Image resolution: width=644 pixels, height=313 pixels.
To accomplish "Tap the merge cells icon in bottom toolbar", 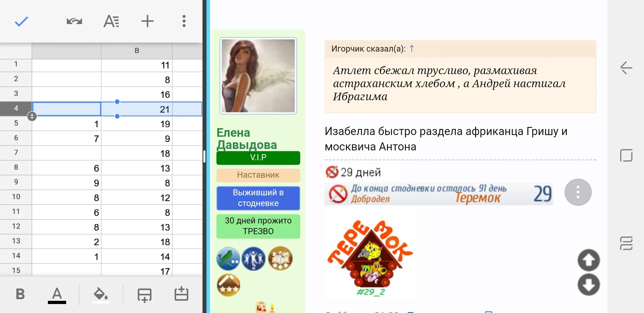I will click(144, 294).
